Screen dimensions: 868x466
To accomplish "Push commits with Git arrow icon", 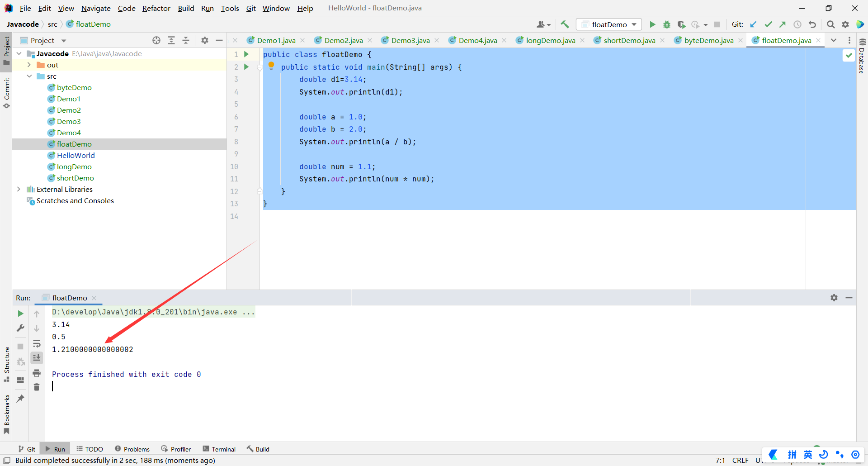I will click(x=783, y=24).
